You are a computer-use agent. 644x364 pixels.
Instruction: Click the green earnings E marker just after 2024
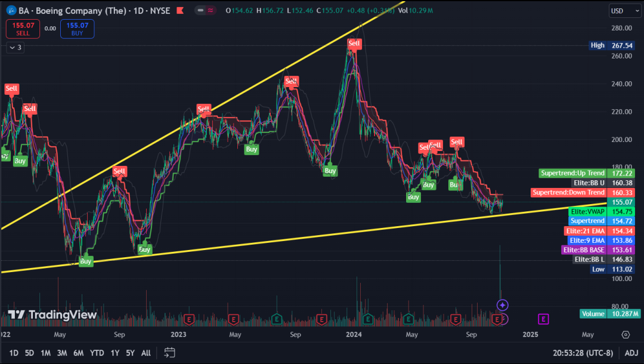tap(368, 319)
